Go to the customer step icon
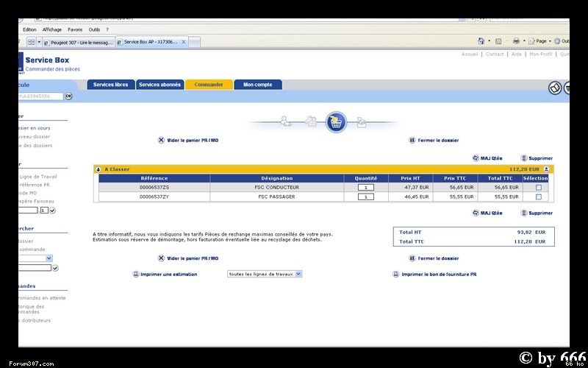Viewport: 588px width, 368px height. pos(286,121)
